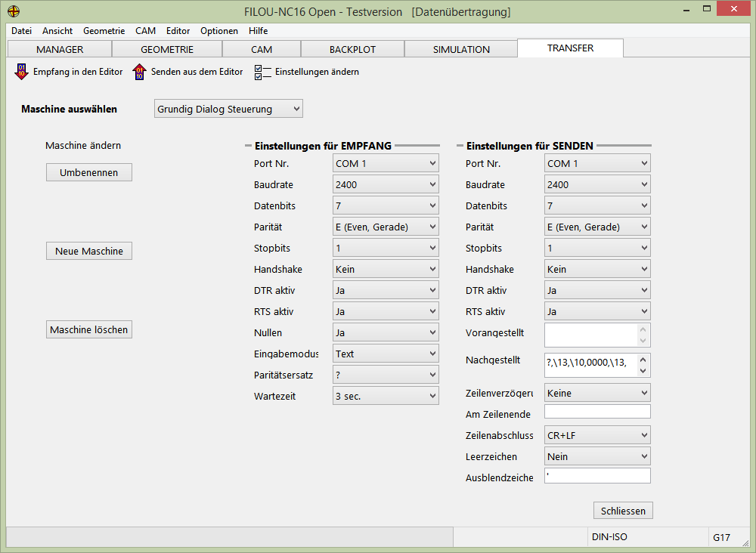Click DIN-ISO in the status bar

[609, 536]
